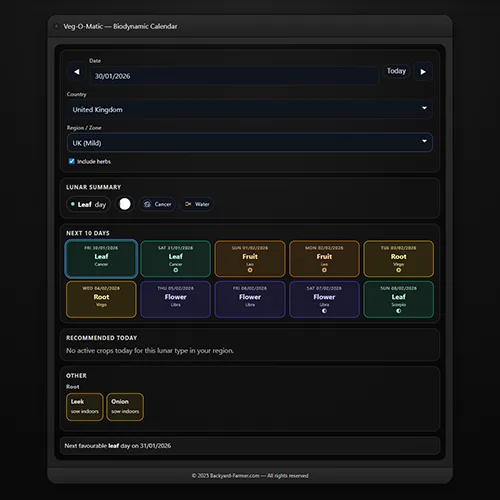500x500 pixels.
Task: Click the Next favourable leaf day notice
Action: [250, 446]
